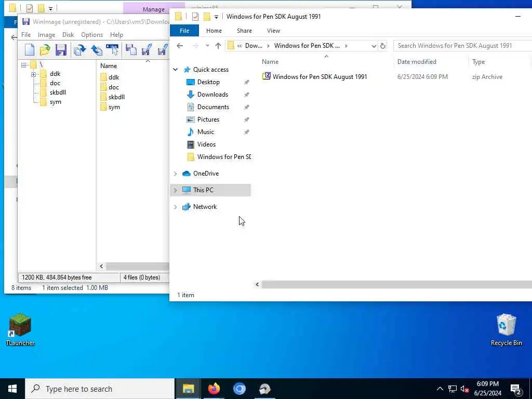
Task: Open the Windows Start menu
Action: [12, 389]
